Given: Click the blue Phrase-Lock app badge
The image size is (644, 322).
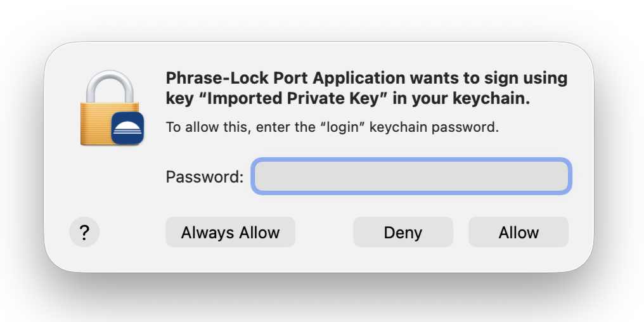Looking at the screenshot, I should pyautogui.click(x=127, y=130).
